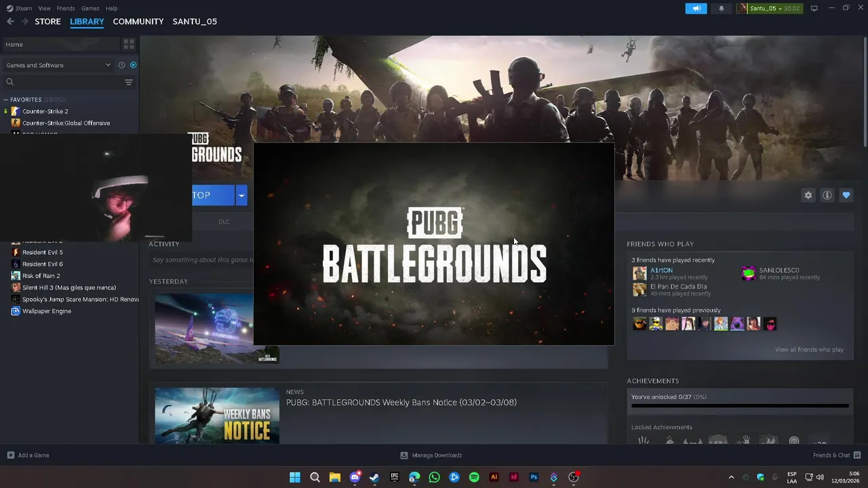Viewport: 868px width, 488px height.
Task: Open Adobe Photoshop from taskbar
Action: point(534,477)
